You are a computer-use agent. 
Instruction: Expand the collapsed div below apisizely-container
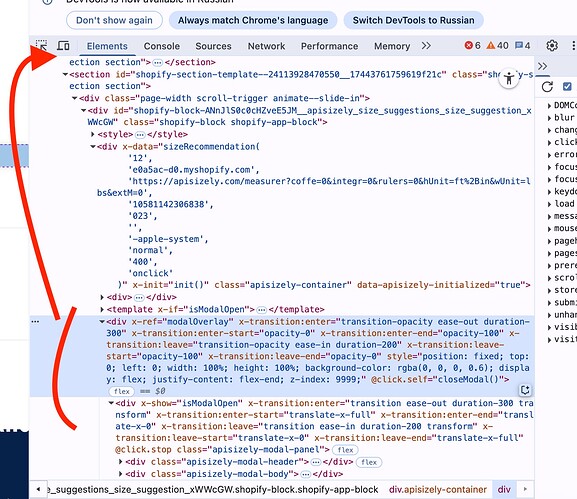pos(102,297)
